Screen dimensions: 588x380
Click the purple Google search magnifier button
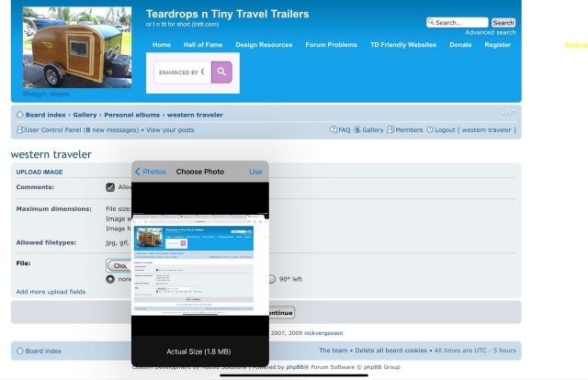221,72
